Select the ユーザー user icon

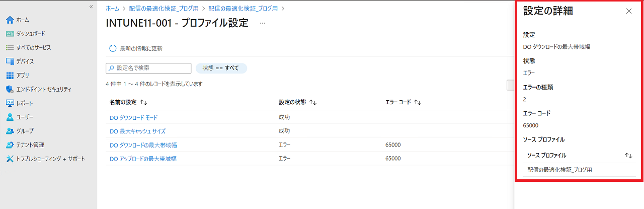[x=10, y=117]
